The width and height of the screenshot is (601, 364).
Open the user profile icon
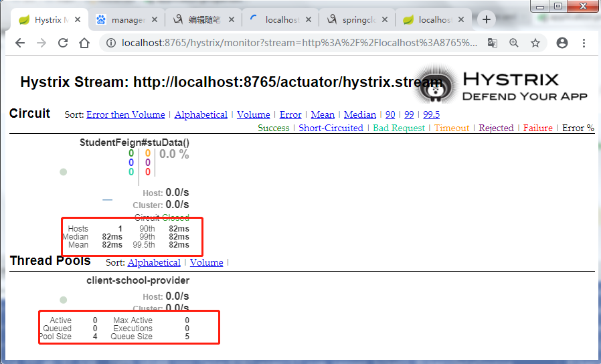pyautogui.click(x=562, y=43)
